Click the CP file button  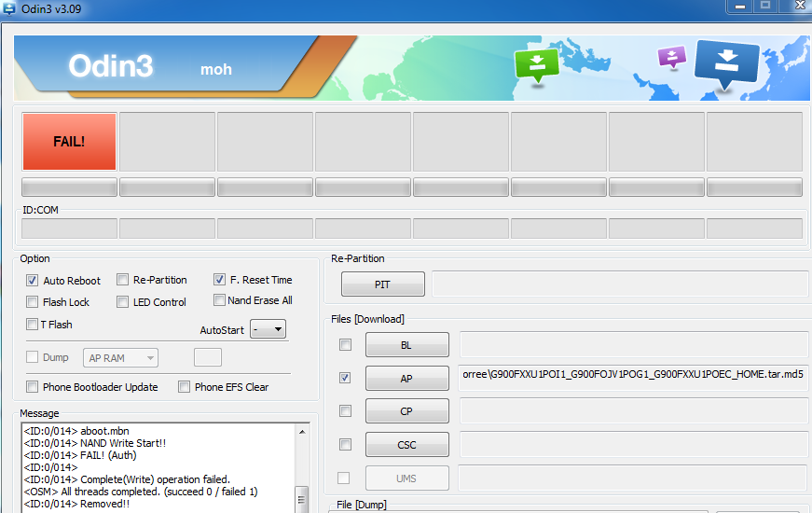click(x=407, y=411)
